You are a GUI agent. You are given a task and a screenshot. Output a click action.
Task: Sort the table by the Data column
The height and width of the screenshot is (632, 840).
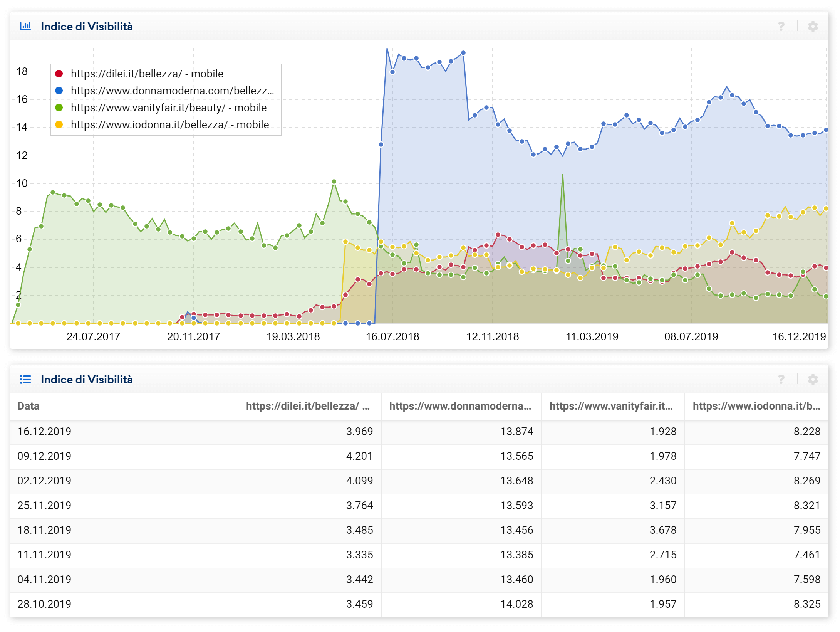pos(29,406)
